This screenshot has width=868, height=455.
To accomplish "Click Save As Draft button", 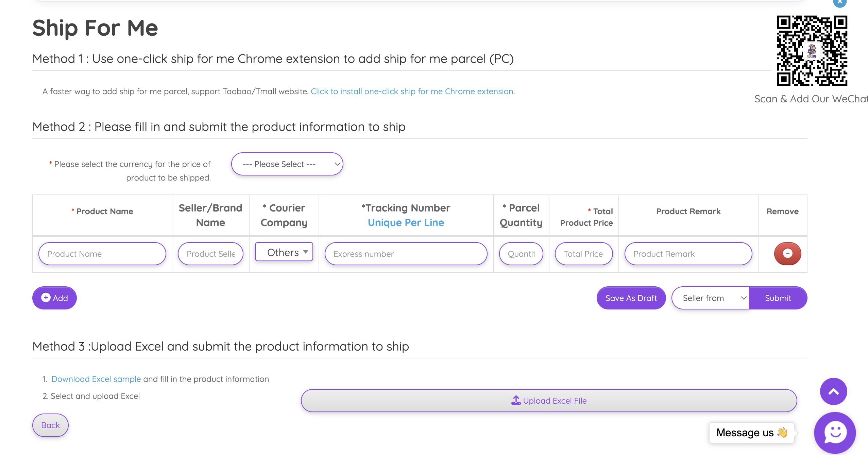I will (631, 298).
